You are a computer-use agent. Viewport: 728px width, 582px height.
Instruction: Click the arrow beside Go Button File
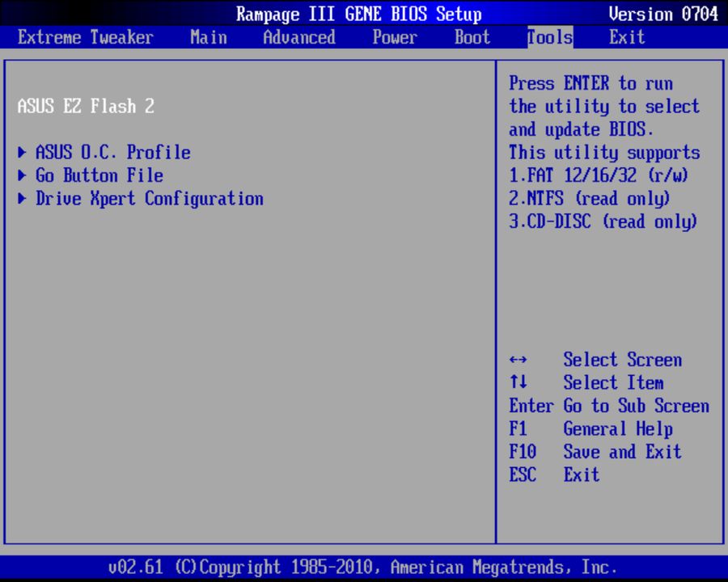point(22,175)
